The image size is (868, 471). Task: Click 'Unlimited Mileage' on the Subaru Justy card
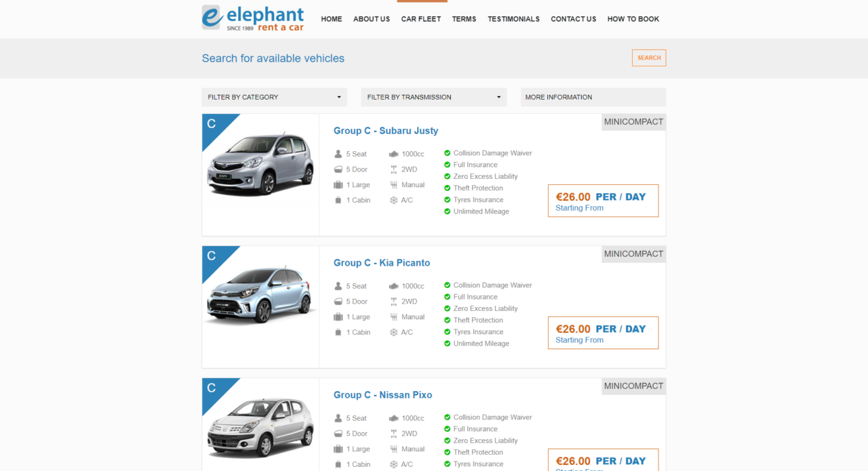[481, 211]
